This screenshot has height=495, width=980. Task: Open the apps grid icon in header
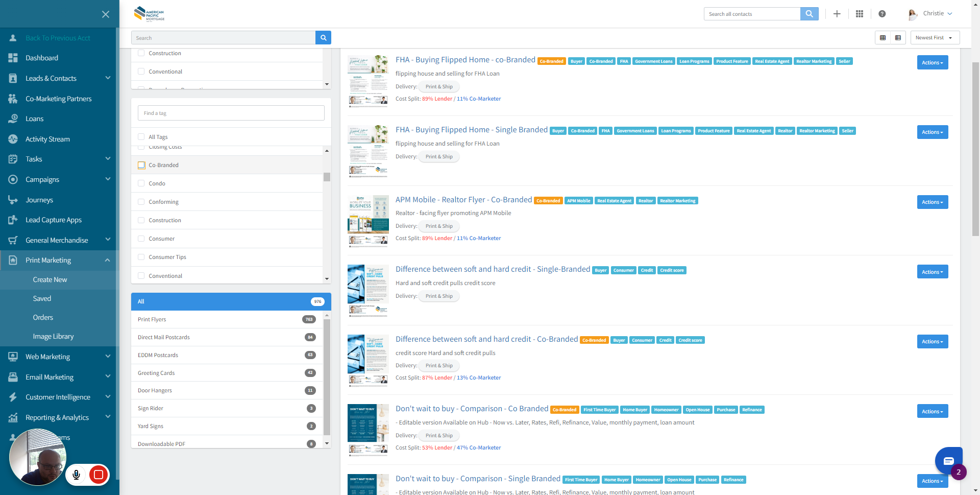pyautogui.click(x=860, y=14)
